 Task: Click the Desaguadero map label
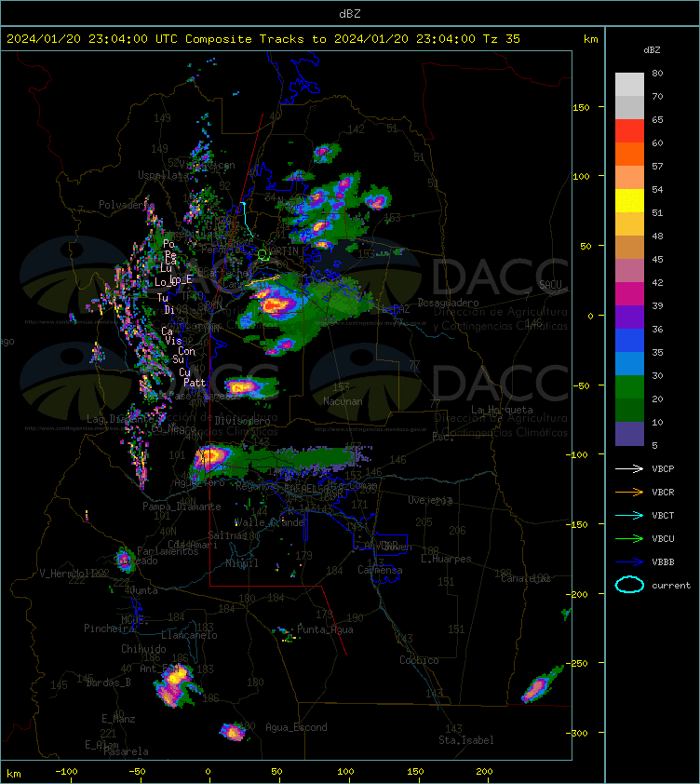pos(448,303)
